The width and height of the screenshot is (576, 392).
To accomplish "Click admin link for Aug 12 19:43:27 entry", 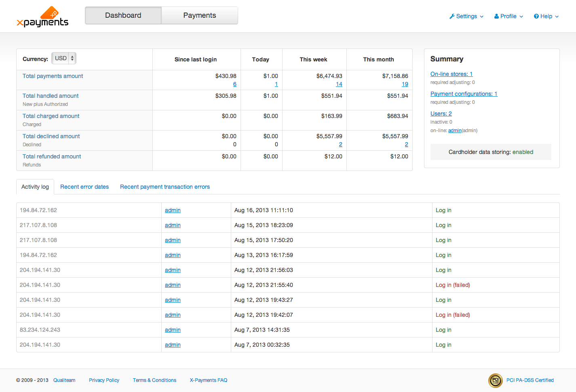I will point(173,300).
